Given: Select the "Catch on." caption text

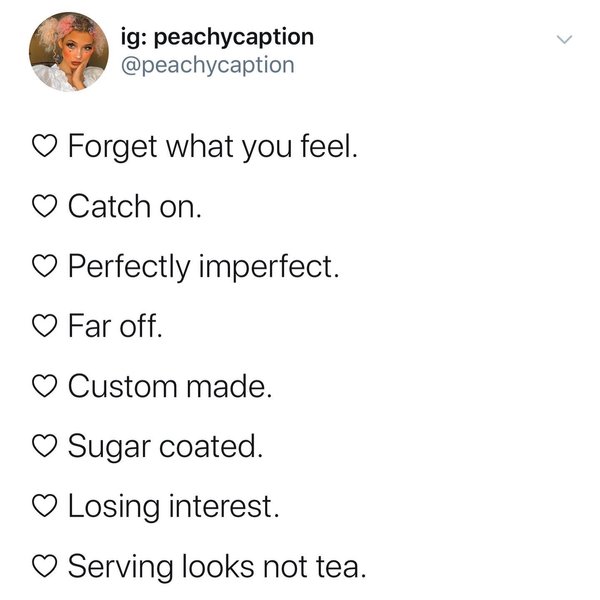Looking at the screenshot, I should pos(135,208).
